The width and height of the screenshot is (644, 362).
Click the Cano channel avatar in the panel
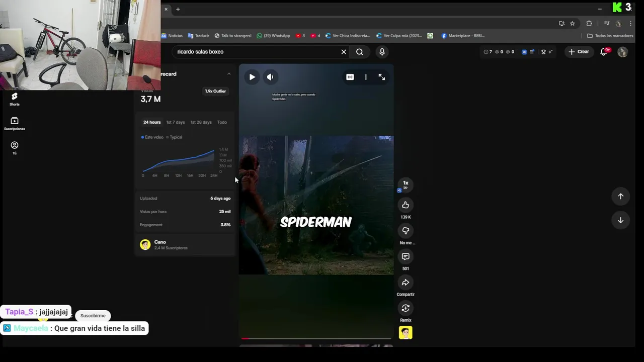coord(145,245)
